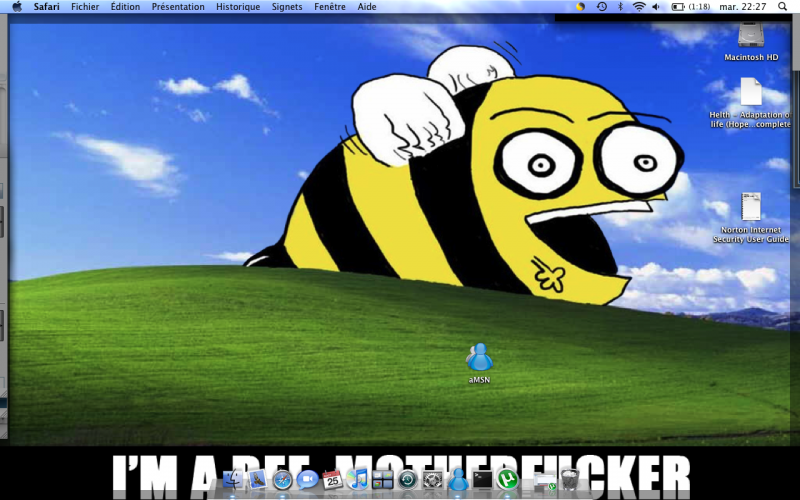The width and height of the screenshot is (800, 500).
Task: Open Spaces in the Dock
Action: pyautogui.click(x=382, y=480)
